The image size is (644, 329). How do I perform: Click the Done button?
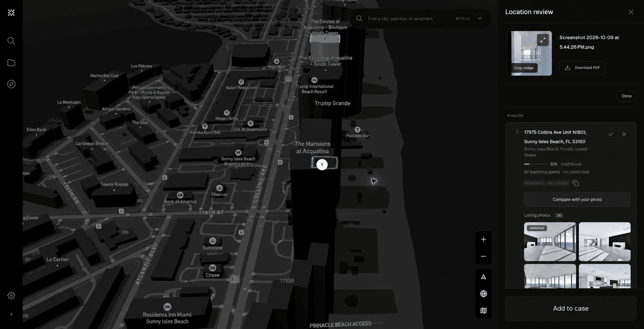click(626, 96)
